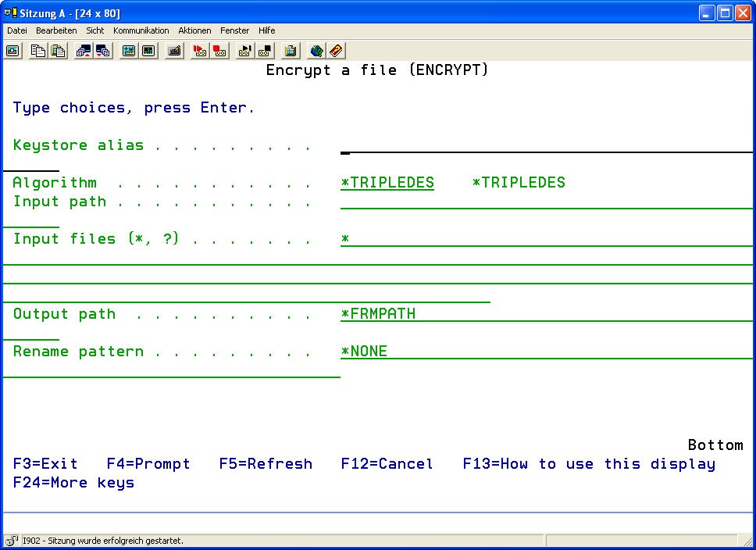Viewport: 756px width, 550px height.
Task: Open the Aktionen menu
Action: point(194,30)
